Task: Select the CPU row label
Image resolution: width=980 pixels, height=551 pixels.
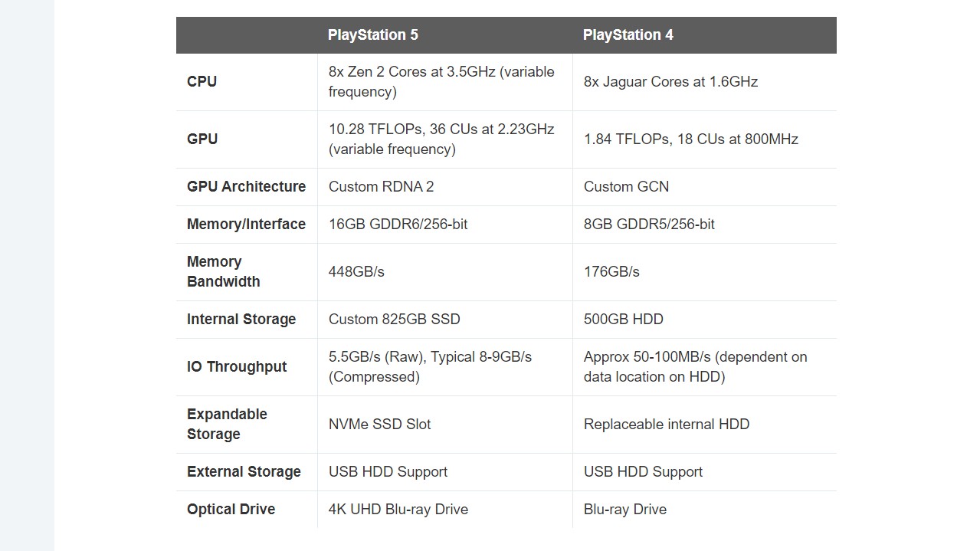Action: 202,81
